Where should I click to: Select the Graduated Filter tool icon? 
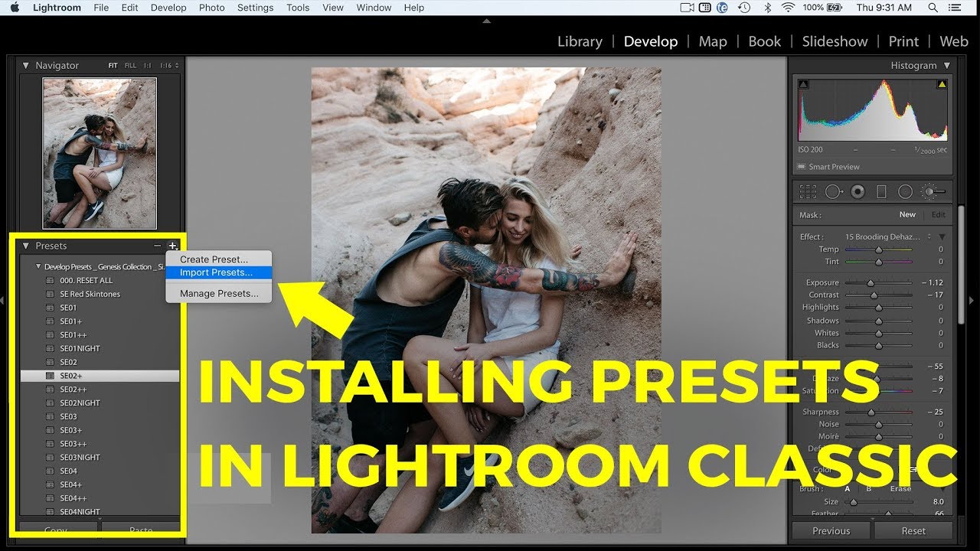(881, 191)
